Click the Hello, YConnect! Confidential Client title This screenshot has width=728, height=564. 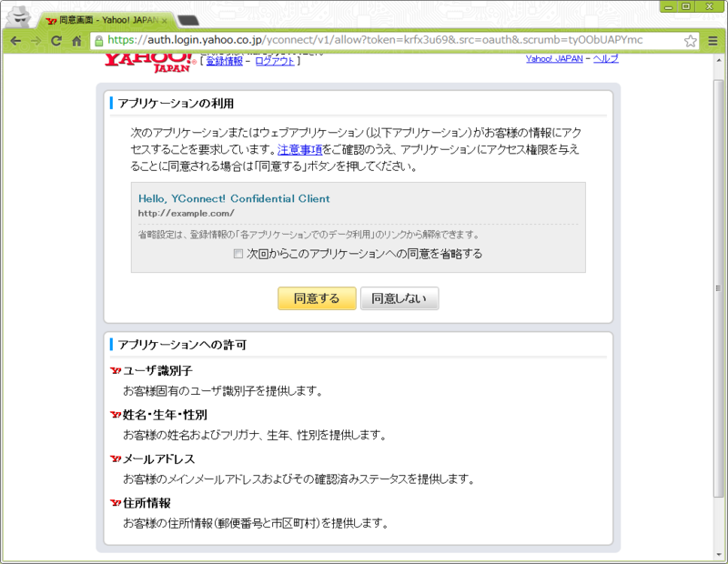[x=234, y=198]
